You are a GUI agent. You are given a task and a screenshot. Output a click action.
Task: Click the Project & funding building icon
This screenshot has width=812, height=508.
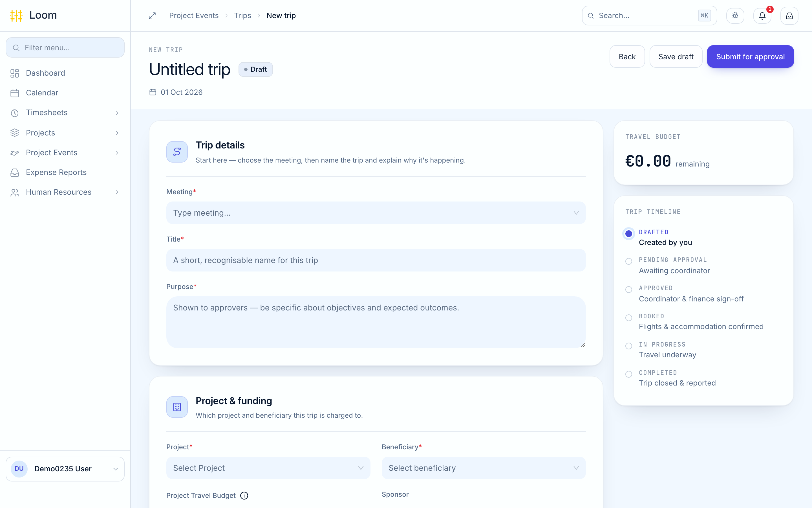coord(177,407)
